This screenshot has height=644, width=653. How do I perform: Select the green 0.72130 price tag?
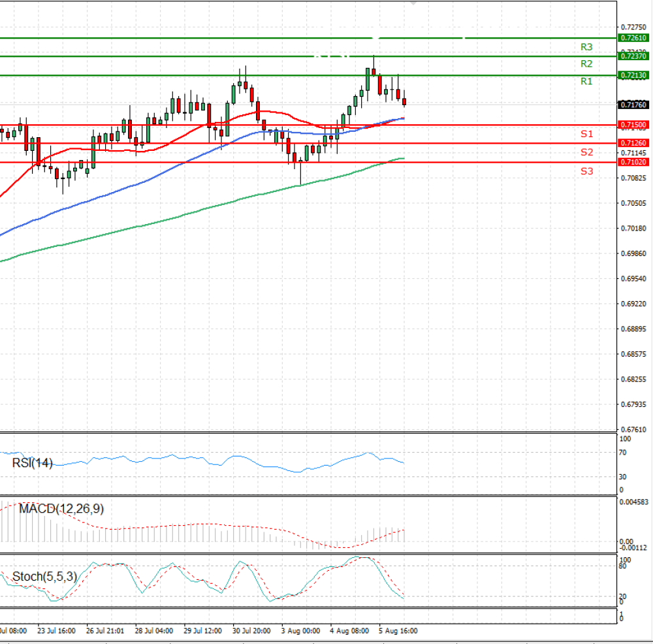pyautogui.click(x=633, y=75)
